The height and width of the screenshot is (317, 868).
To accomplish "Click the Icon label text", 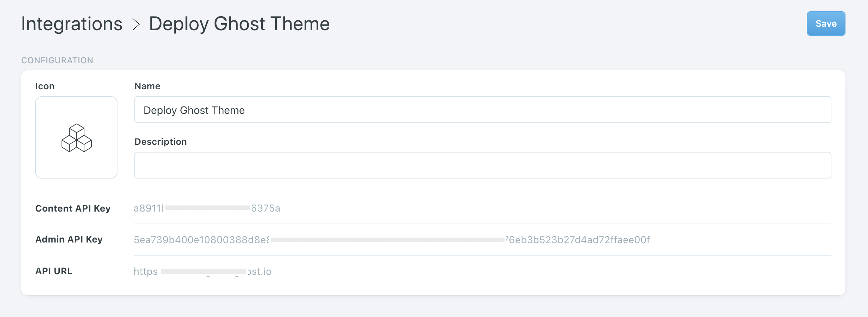I will [45, 86].
